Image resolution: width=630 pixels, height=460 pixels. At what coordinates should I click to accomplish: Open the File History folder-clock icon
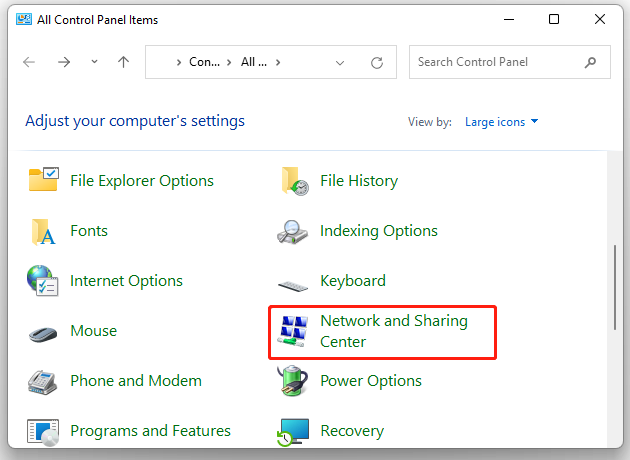295,181
